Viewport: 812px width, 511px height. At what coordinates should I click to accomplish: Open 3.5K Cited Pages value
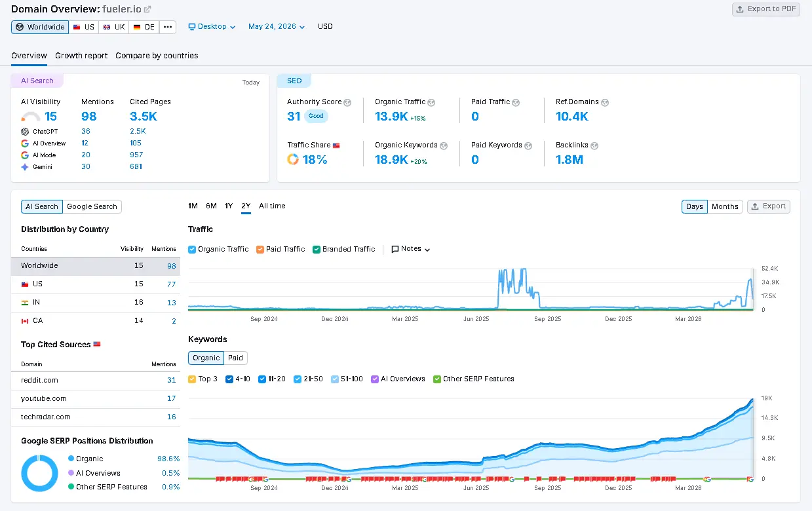[x=144, y=117]
